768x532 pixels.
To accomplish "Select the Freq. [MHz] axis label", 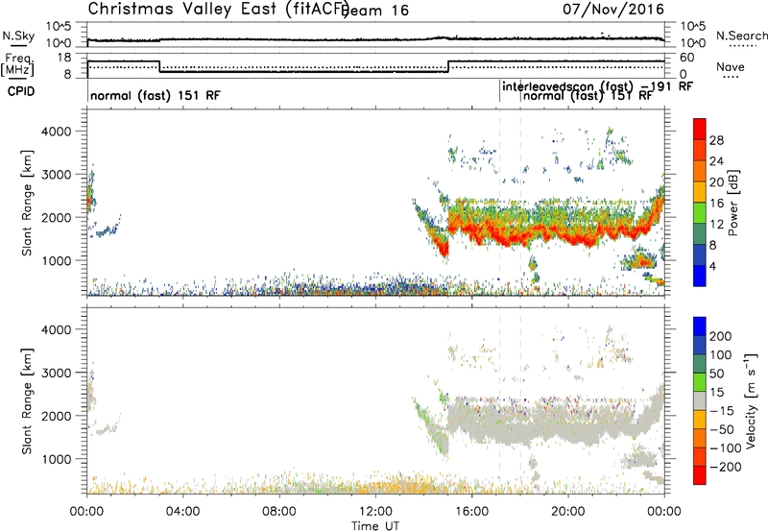I will point(17,65).
